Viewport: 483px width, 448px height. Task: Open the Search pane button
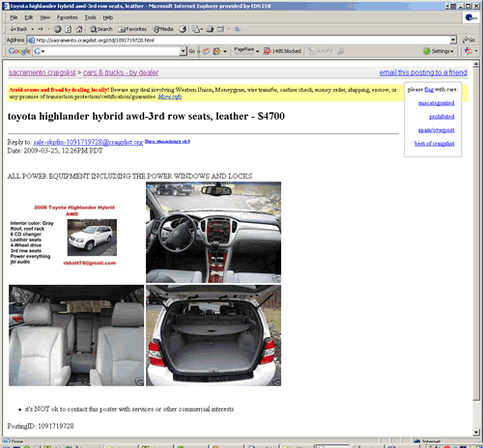[x=101, y=29]
